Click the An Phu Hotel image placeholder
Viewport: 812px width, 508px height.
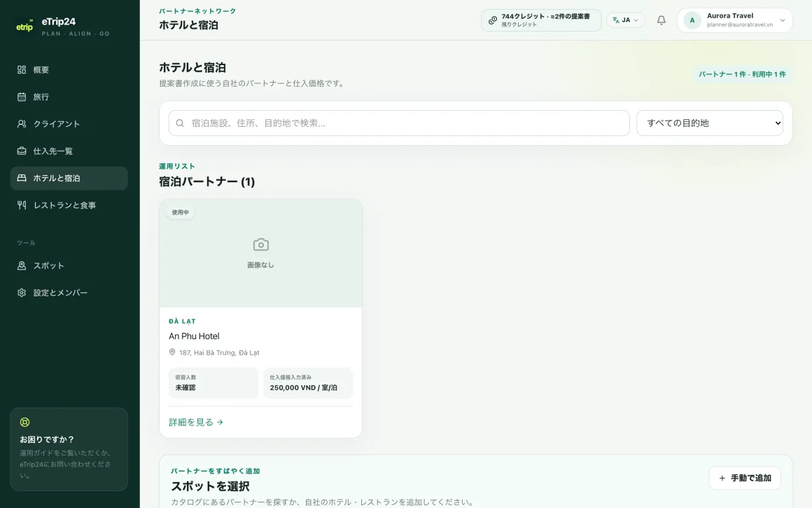[260, 253]
